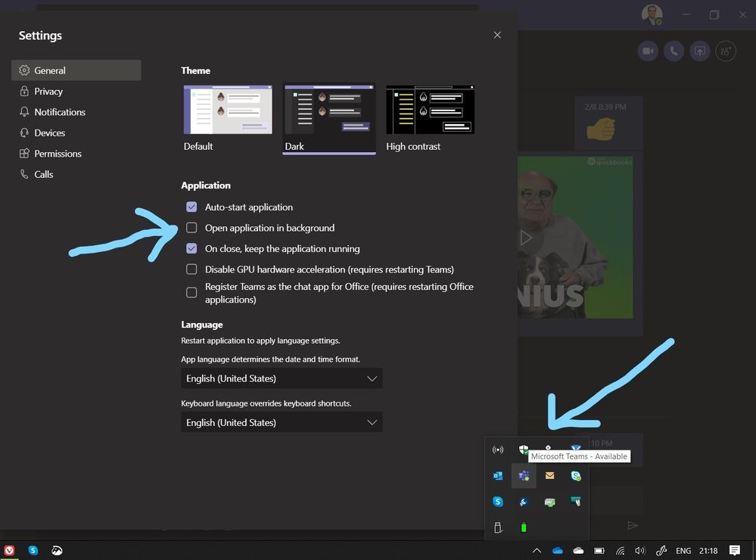Click the Safely Remove Hardware USB icon

pyautogui.click(x=498, y=527)
